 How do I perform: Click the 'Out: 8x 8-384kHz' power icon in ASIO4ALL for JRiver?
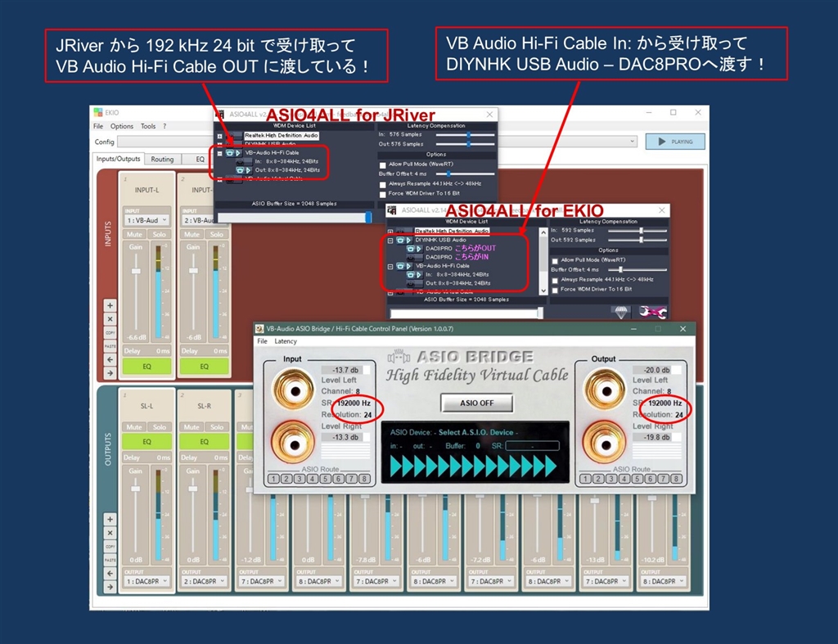click(x=241, y=170)
